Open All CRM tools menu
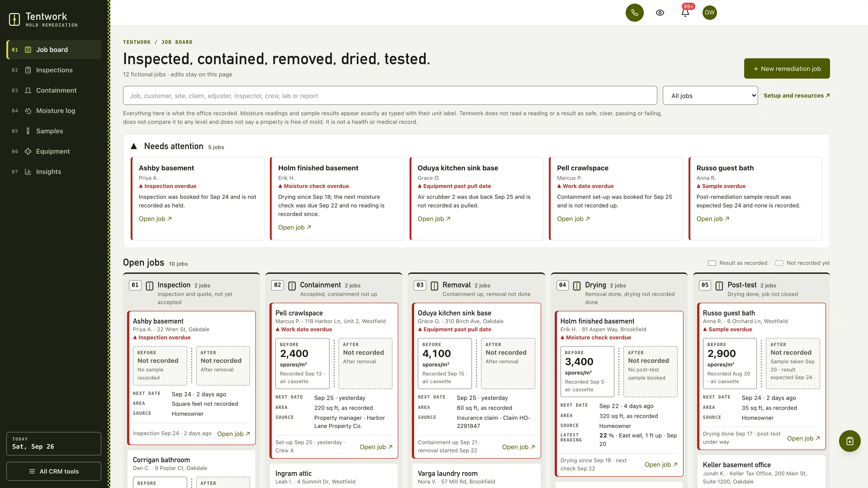This screenshot has width=868, height=488. (x=54, y=471)
